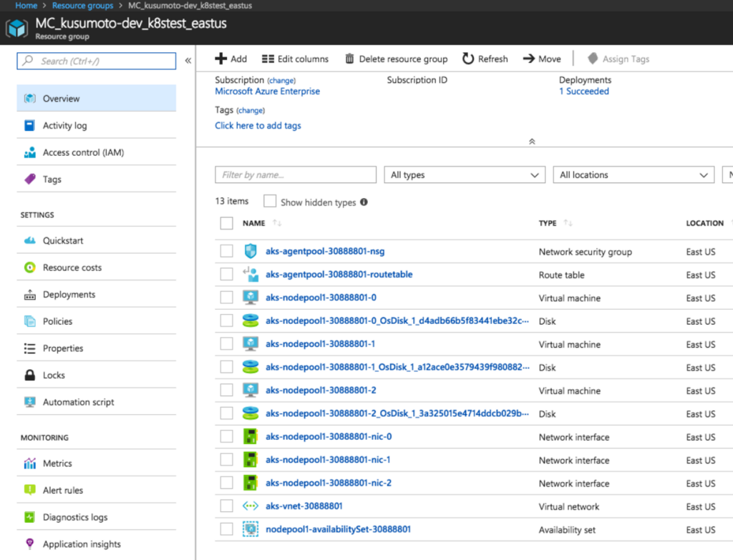
Task: Click Edit columns in the toolbar
Action: click(x=295, y=59)
